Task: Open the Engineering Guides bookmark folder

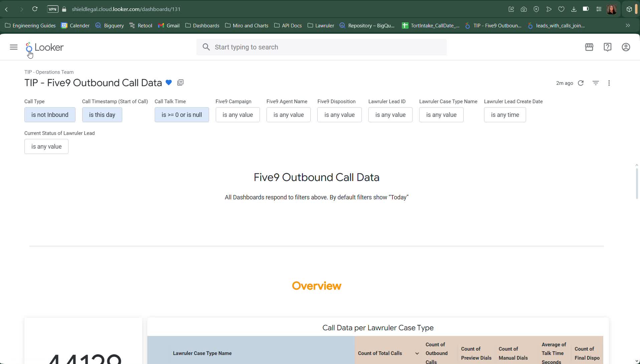Action: (x=30, y=25)
